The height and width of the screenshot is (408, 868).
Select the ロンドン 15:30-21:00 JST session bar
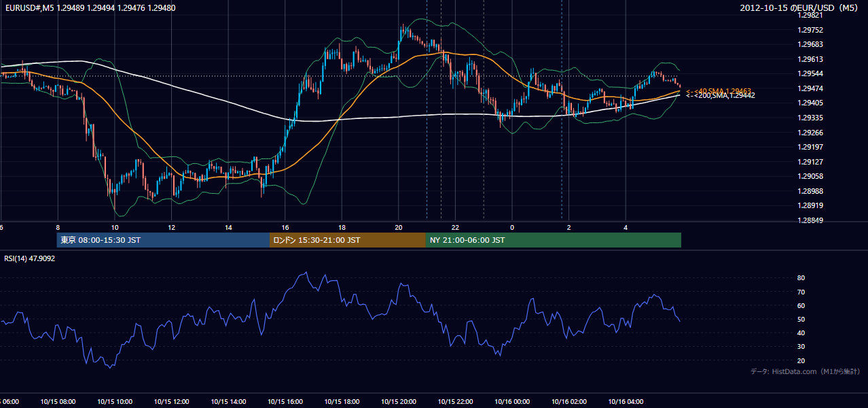(x=348, y=240)
